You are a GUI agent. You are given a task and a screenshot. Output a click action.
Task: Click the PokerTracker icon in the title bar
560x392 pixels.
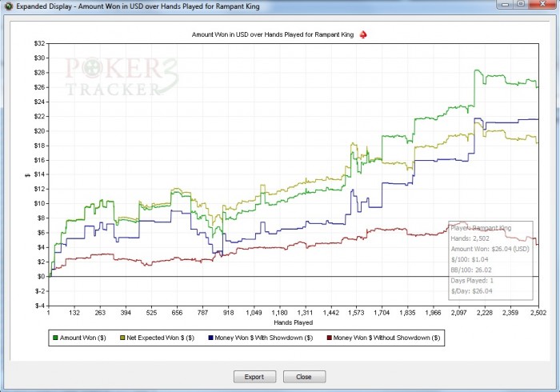pos(8,6)
